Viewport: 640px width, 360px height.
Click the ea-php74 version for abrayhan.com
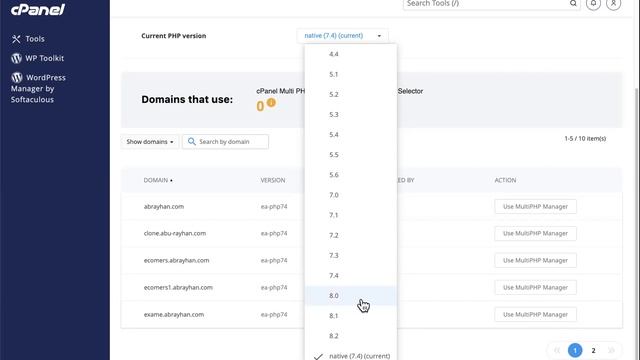pos(274,207)
